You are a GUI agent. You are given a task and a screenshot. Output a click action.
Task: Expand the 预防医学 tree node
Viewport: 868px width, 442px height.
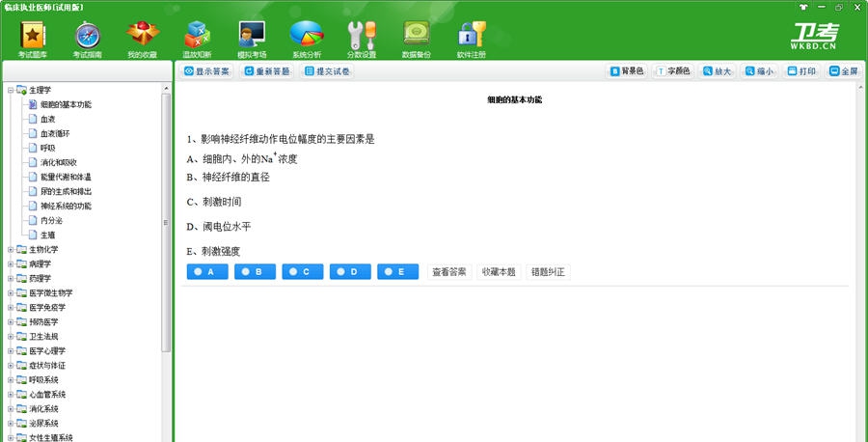tap(11, 321)
